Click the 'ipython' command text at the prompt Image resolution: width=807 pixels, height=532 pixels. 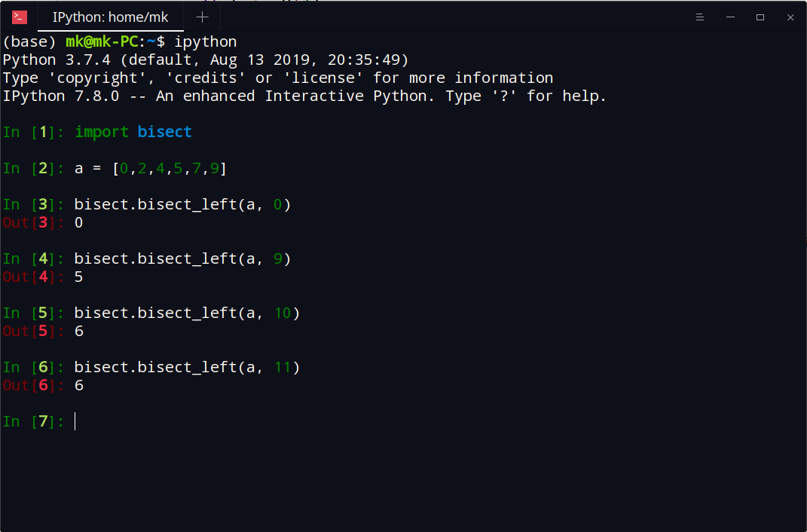pyautogui.click(x=206, y=41)
